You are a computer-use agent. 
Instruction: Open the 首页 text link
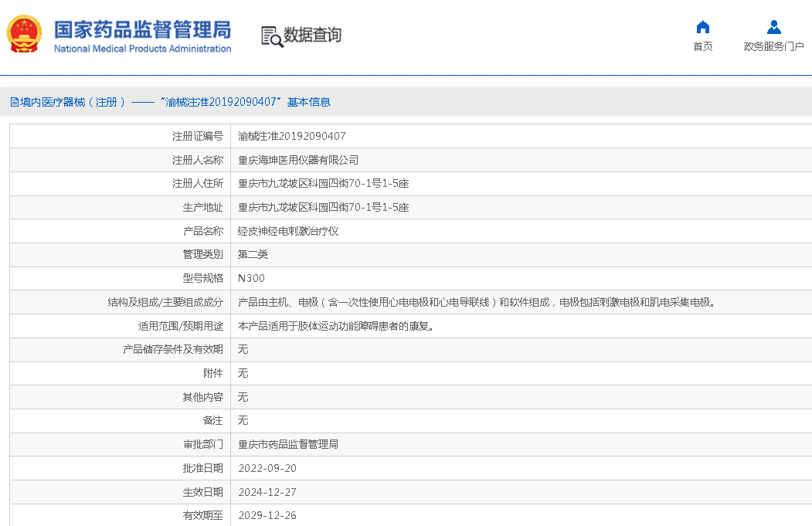tap(702, 46)
